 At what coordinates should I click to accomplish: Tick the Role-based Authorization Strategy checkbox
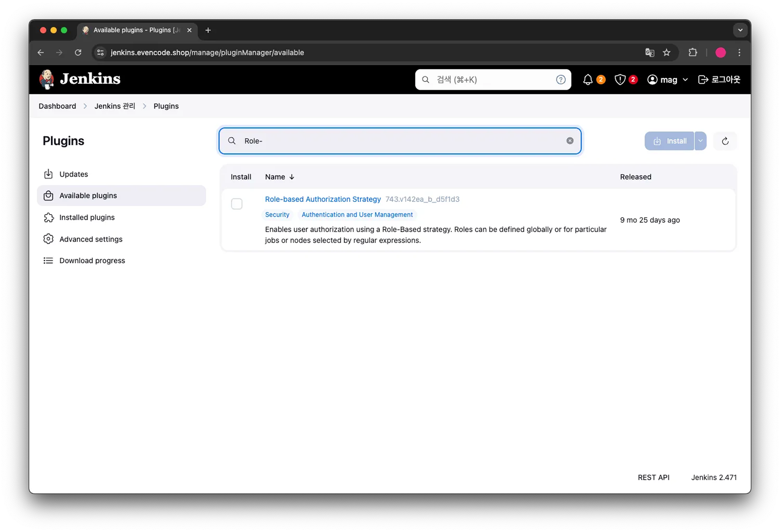(236, 204)
